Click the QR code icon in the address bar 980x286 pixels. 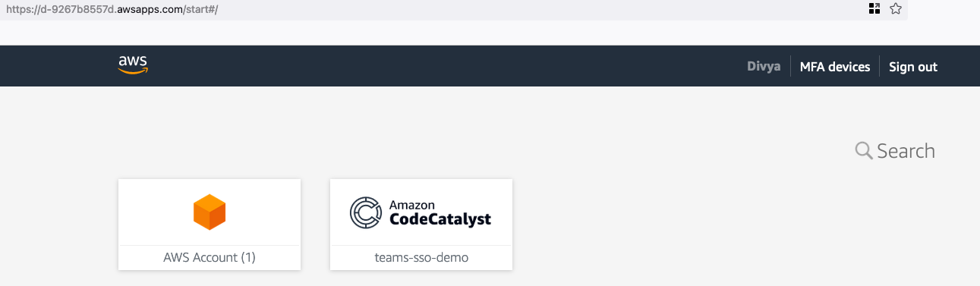(874, 9)
